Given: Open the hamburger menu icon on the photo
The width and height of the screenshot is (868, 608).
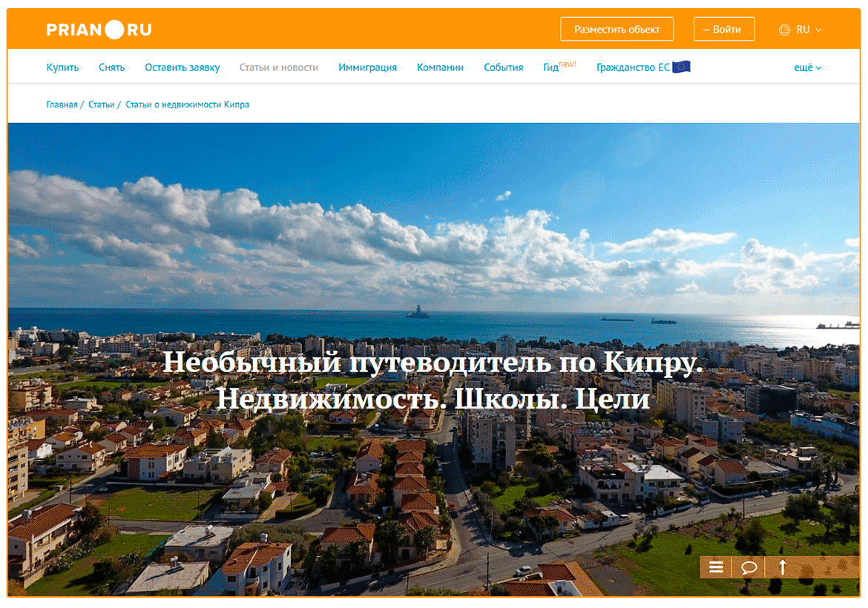Looking at the screenshot, I should click(716, 567).
